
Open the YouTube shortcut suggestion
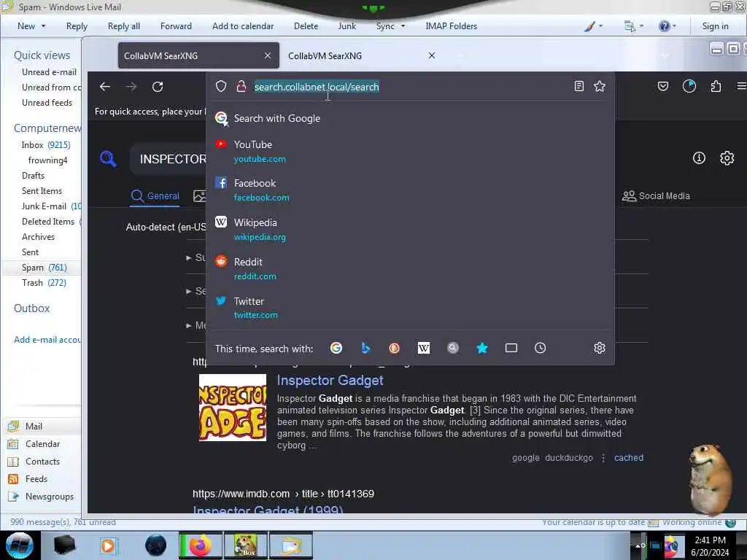410,151
